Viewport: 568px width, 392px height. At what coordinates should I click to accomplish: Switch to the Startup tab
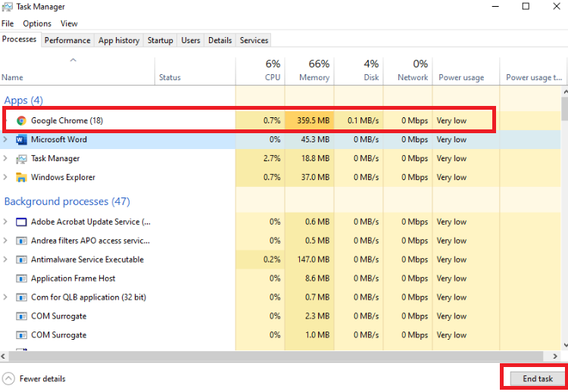pos(160,40)
